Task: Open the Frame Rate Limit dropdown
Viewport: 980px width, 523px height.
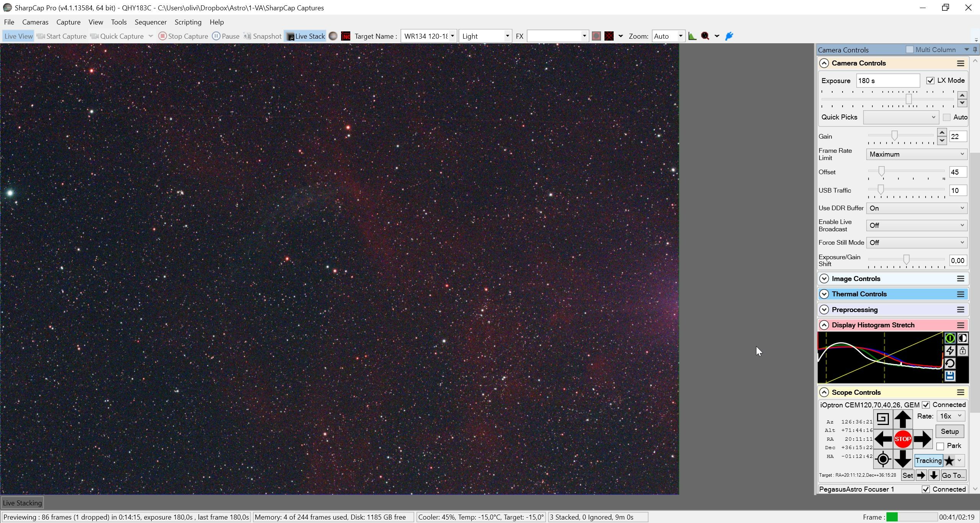Action: [x=916, y=154]
